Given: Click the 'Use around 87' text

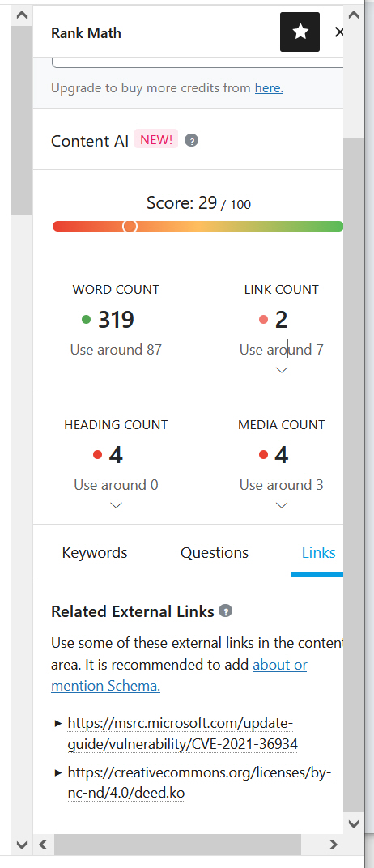Looking at the screenshot, I should (x=117, y=349).
